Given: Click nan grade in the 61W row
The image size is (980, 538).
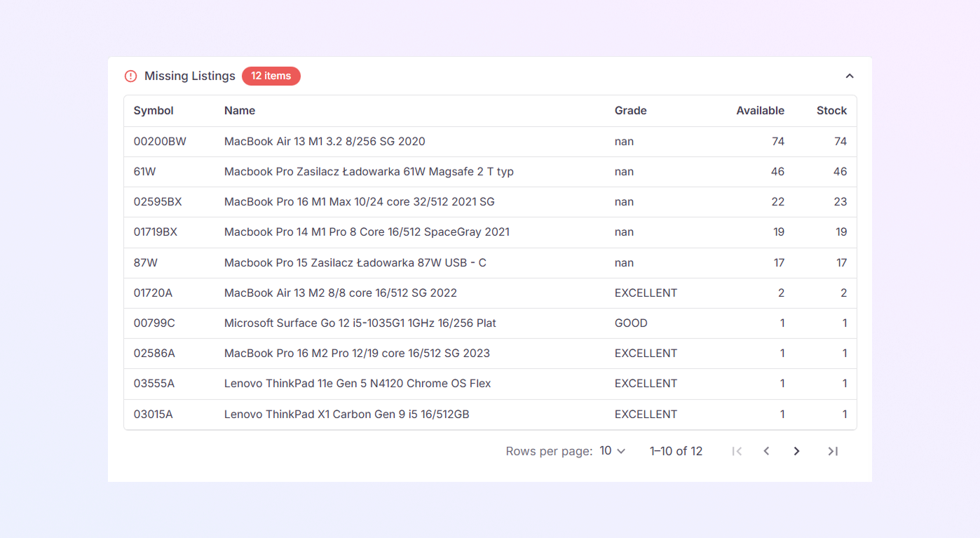Looking at the screenshot, I should pyautogui.click(x=624, y=172).
